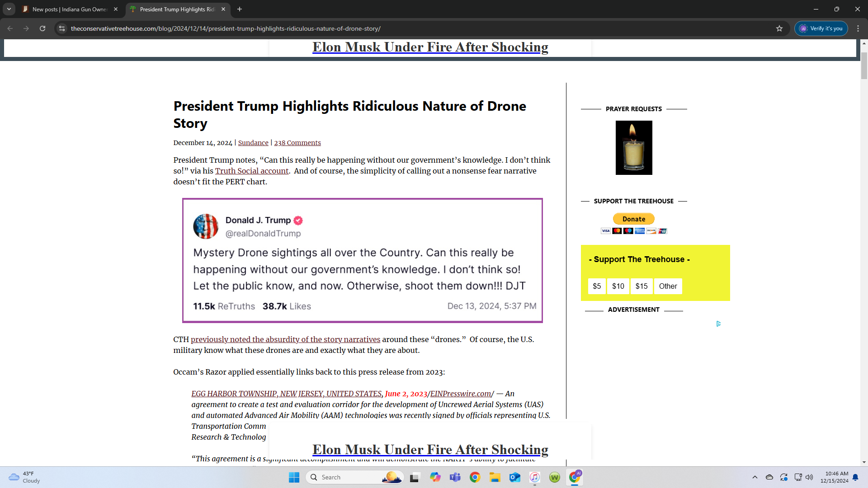Open bottom Elon Musk Under Fire ad link
Viewport: 868px width, 488px height.
tap(430, 450)
